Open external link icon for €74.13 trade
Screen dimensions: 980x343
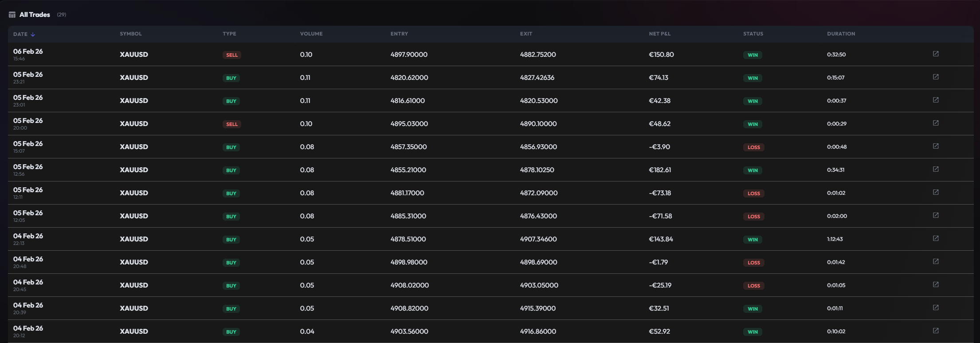(936, 77)
